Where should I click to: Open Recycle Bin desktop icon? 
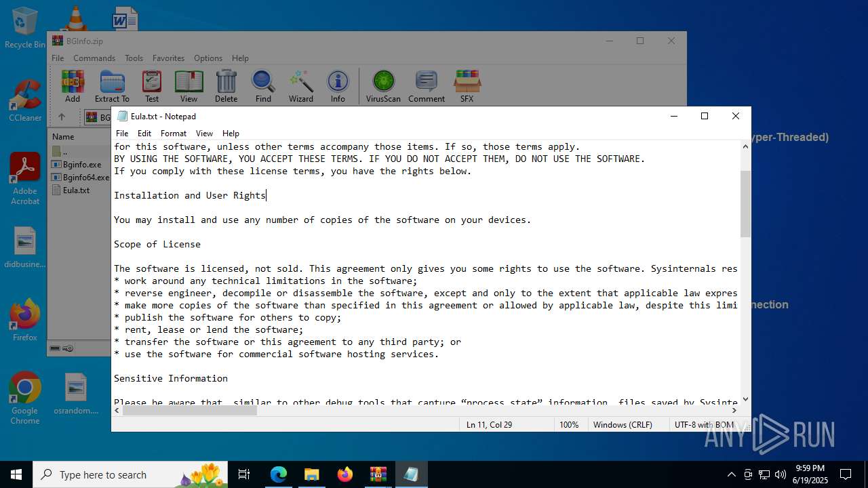(25, 28)
